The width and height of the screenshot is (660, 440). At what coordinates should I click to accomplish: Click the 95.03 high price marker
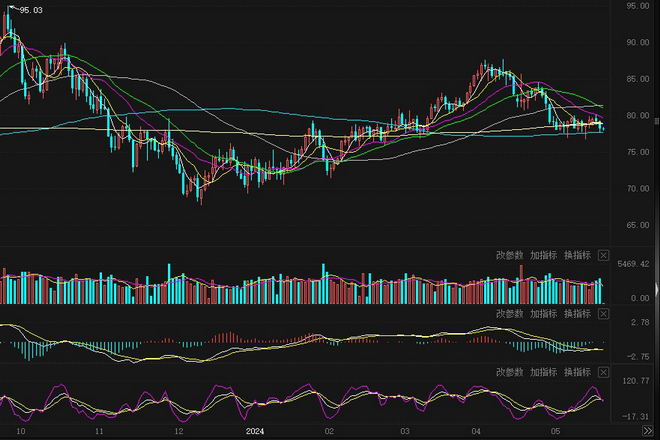tap(31, 10)
